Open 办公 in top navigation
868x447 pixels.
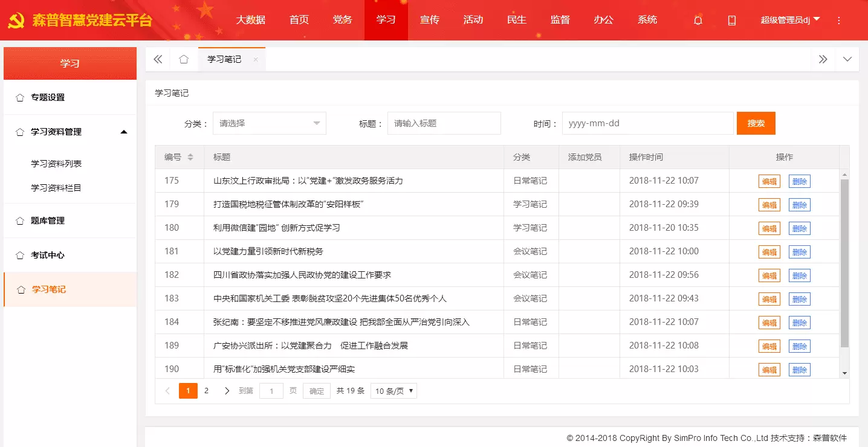[x=604, y=20]
